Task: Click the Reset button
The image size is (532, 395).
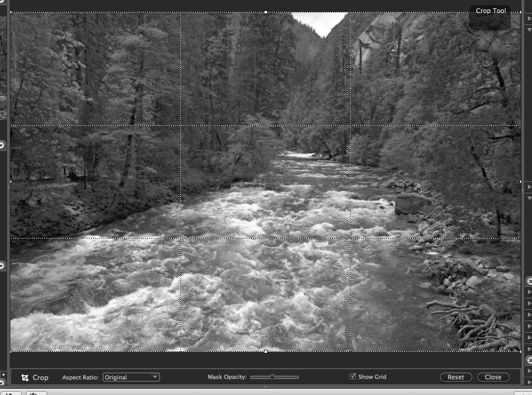Action: pyautogui.click(x=456, y=377)
